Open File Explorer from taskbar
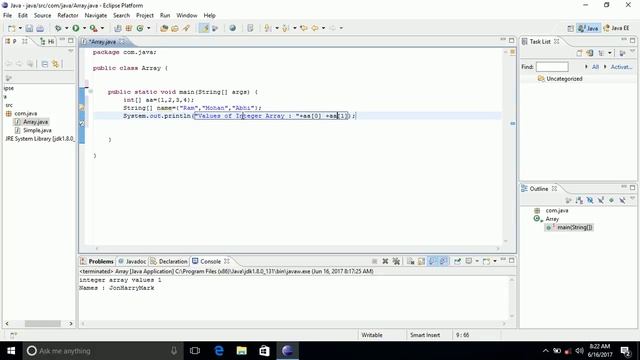Image resolution: width=640 pixels, height=360 pixels. pyautogui.click(x=242, y=351)
